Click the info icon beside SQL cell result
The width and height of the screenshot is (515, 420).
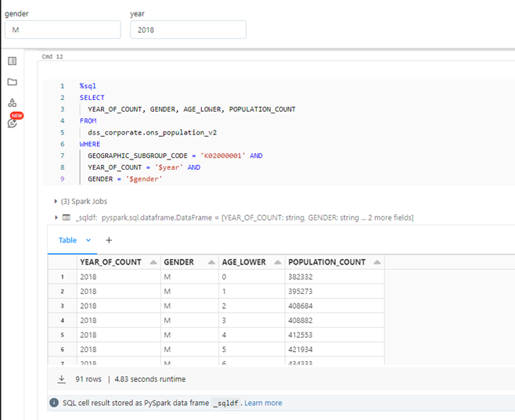tap(54, 403)
